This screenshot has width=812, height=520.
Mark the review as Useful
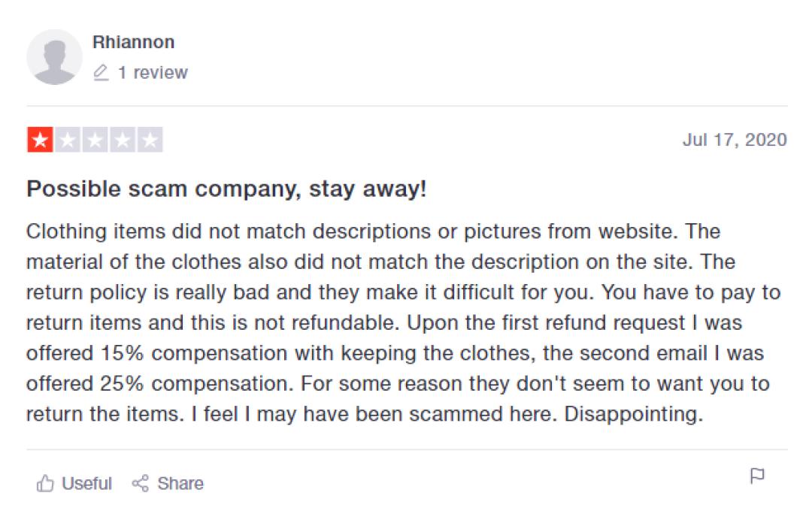pos(86,483)
